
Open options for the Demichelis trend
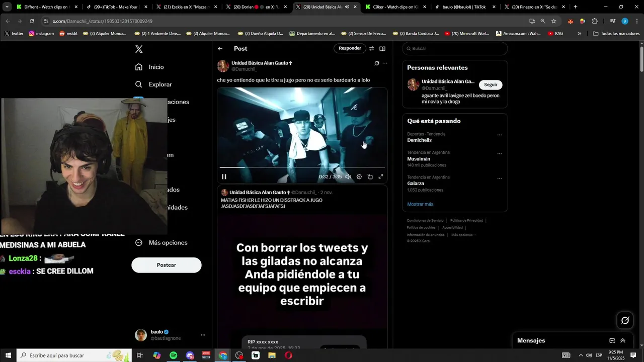click(500, 135)
